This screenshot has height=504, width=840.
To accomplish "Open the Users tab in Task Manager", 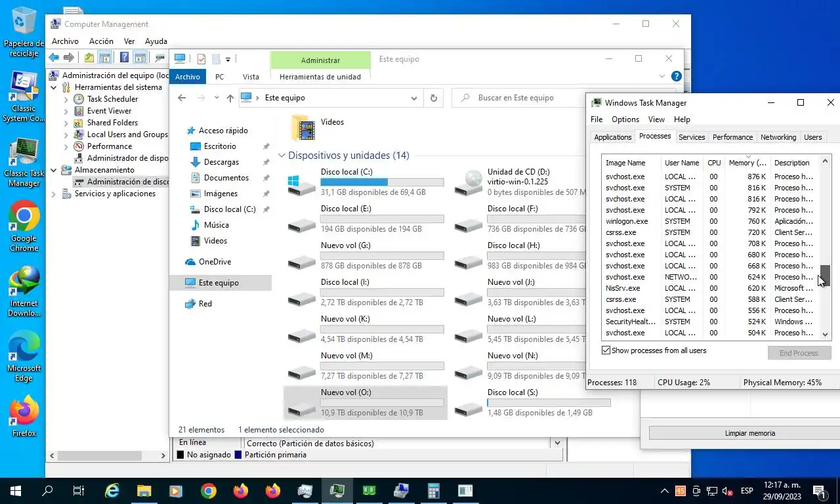I will coord(812,137).
